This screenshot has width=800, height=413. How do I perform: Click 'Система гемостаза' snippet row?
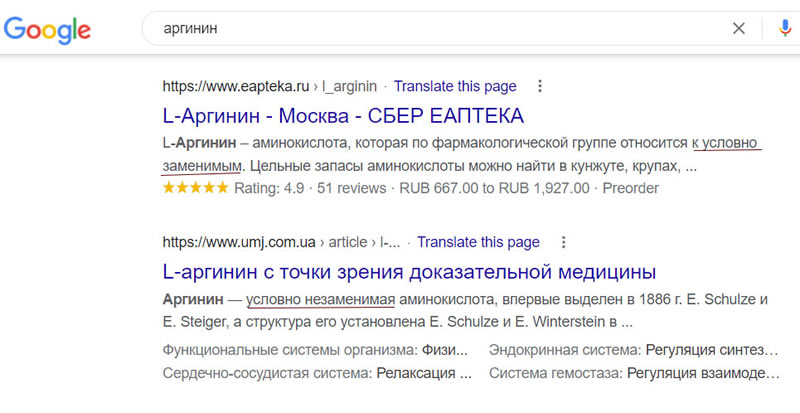tap(634, 373)
